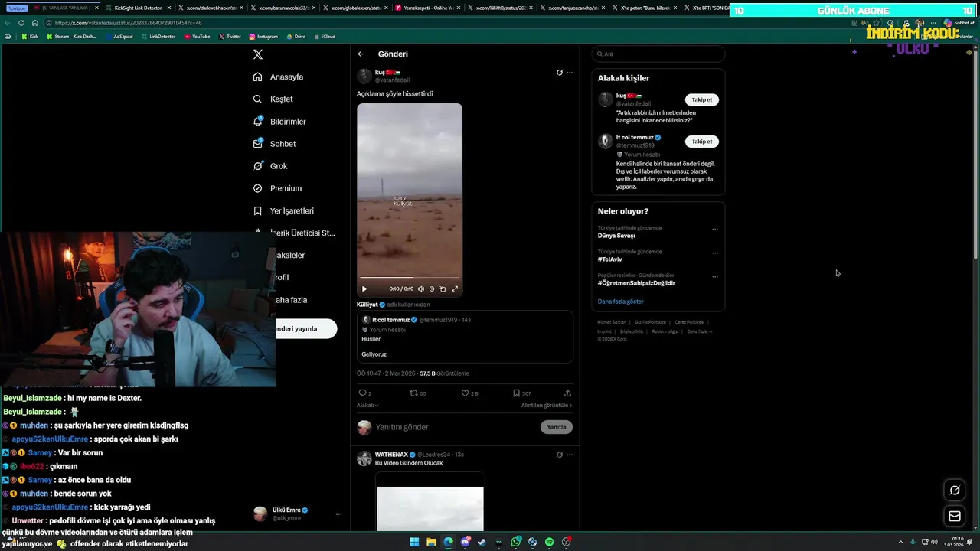Click Daha fazla göster link

tap(621, 302)
